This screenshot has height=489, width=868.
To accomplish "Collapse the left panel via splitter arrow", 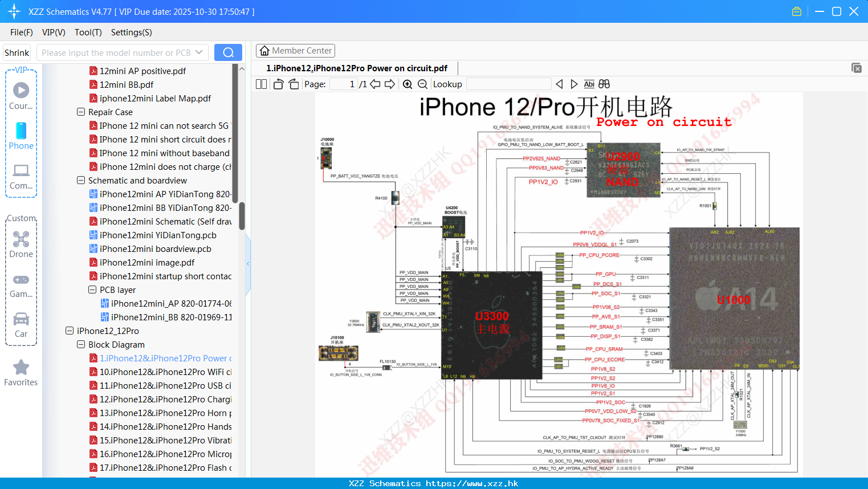I will click(248, 263).
